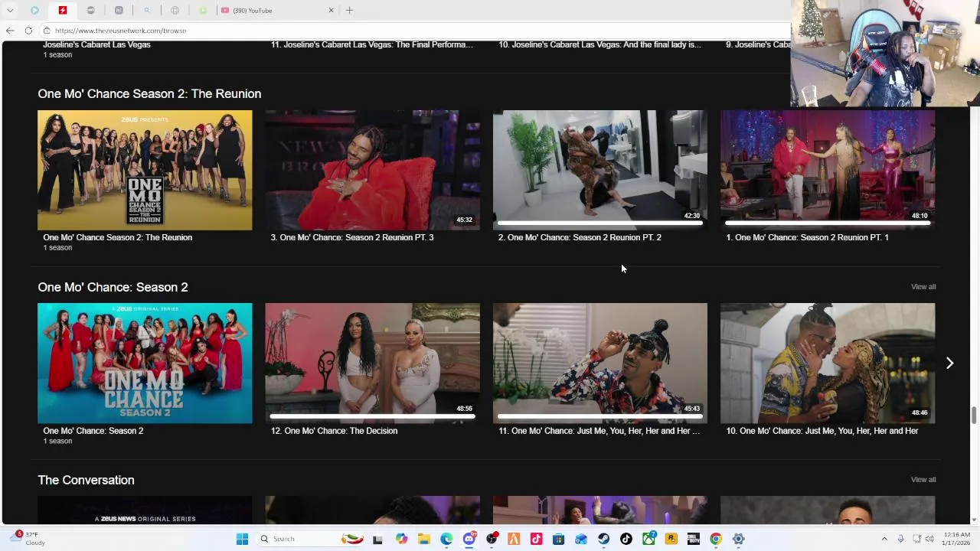Go back to the previous page
The width and height of the screenshot is (980, 551).
[x=10, y=31]
